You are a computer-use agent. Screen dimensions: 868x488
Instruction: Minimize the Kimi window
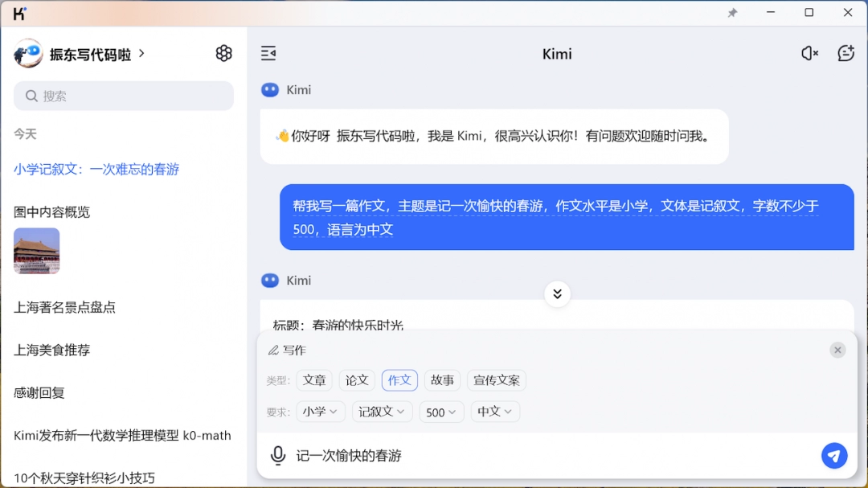click(x=771, y=12)
